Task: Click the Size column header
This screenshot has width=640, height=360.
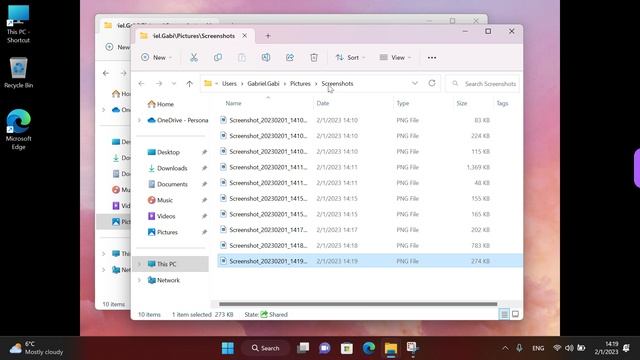Action: pyautogui.click(x=462, y=103)
